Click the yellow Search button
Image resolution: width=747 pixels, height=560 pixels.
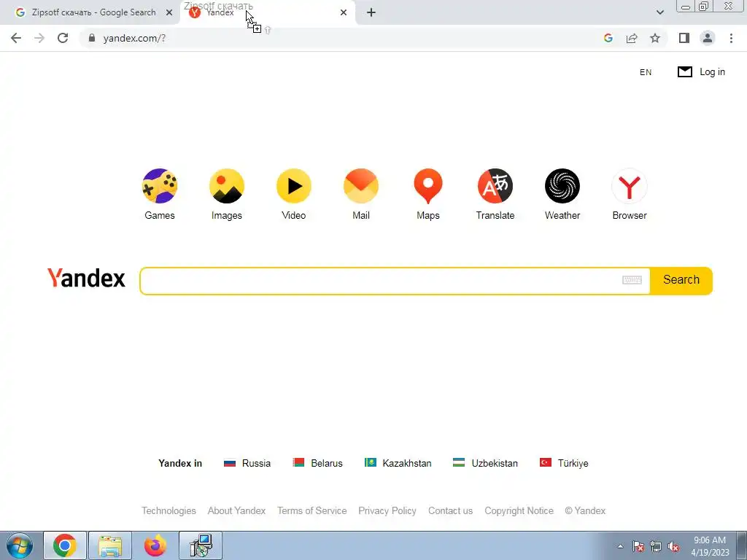(x=681, y=280)
